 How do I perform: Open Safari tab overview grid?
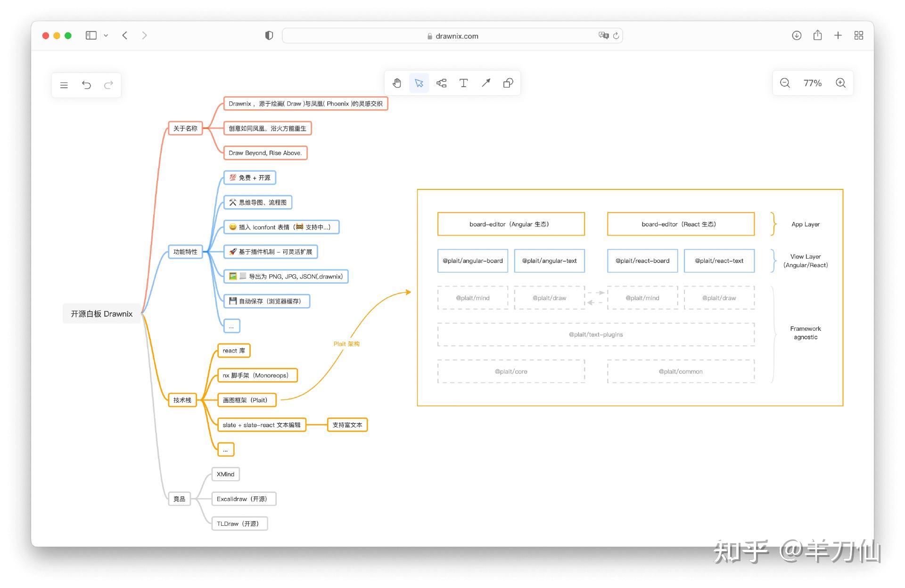point(858,35)
